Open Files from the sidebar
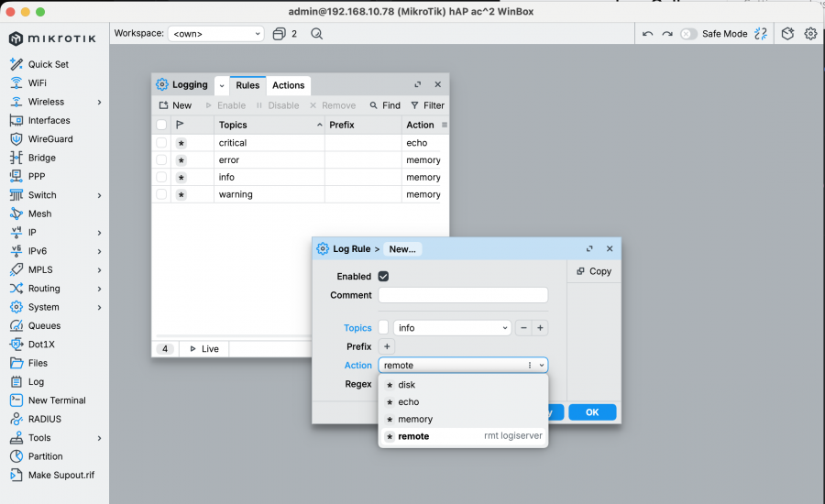Image resolution: width=825 pixels, height=504 pixels. (29, 363)
